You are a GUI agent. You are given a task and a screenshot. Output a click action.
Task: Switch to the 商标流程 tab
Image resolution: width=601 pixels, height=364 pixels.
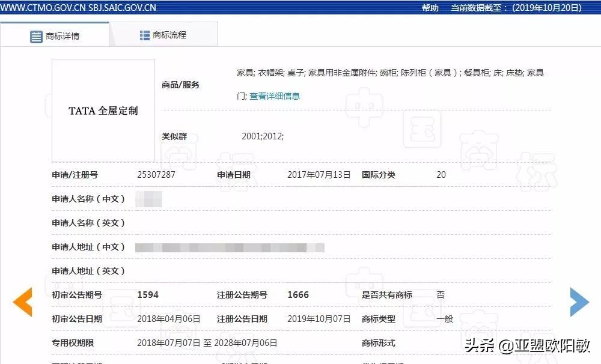[171, 34]
